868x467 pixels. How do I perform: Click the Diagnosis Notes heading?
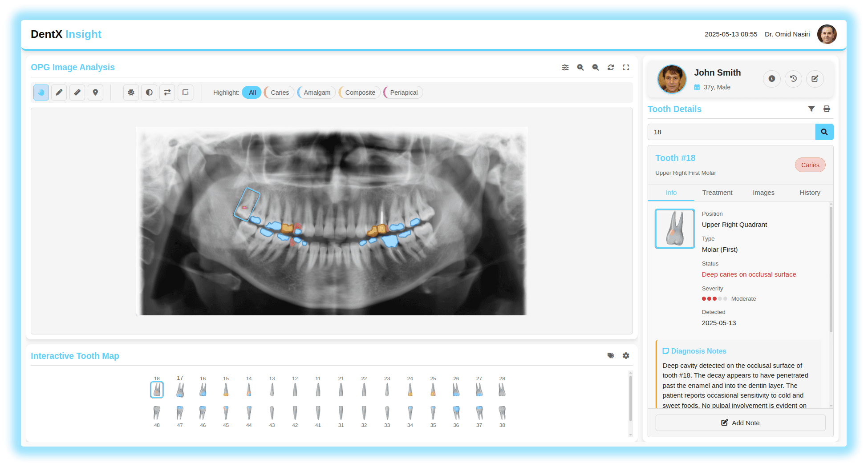tap(694, 351)
